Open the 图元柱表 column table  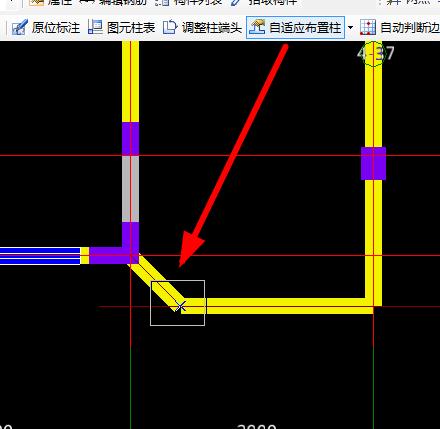122,27
